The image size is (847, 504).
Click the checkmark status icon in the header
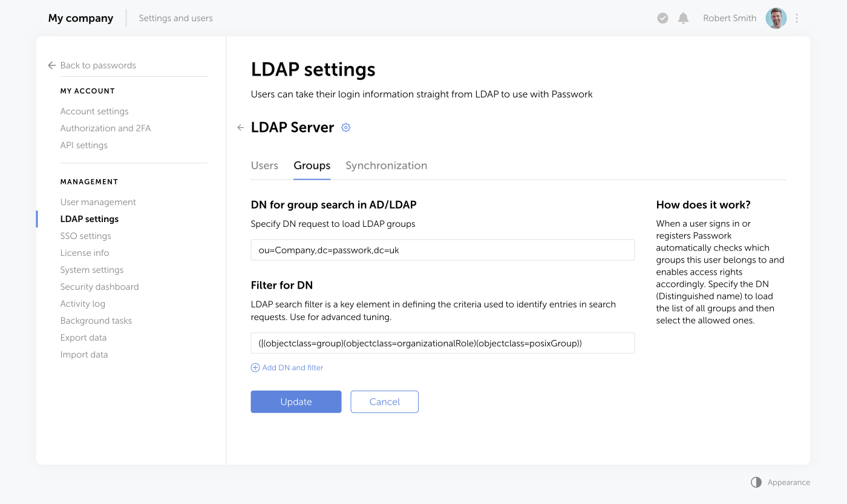662,18
